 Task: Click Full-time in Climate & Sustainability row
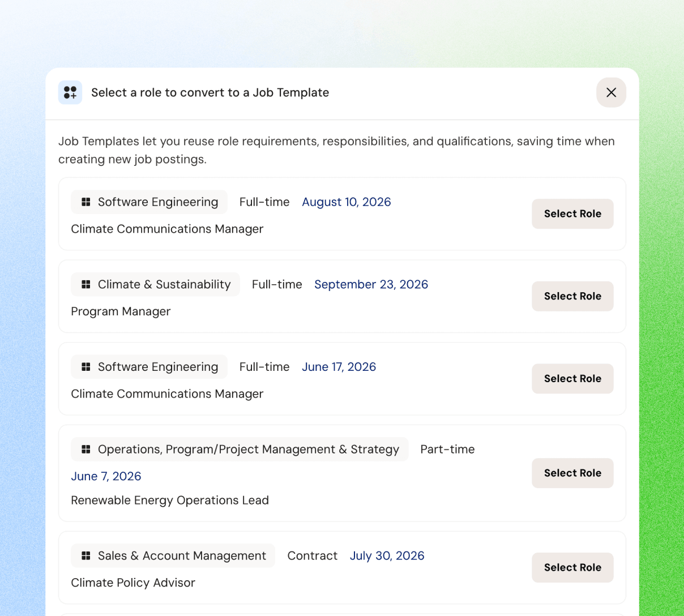(277, 284)
